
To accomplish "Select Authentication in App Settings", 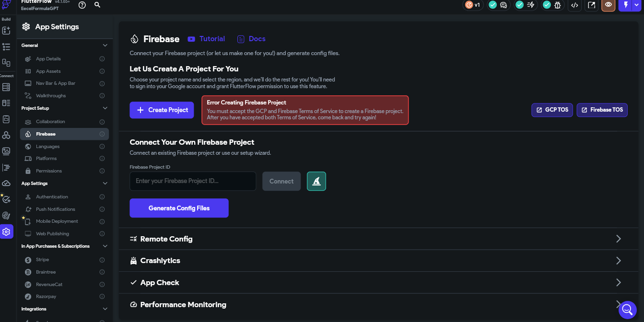I will coord(64,197).
